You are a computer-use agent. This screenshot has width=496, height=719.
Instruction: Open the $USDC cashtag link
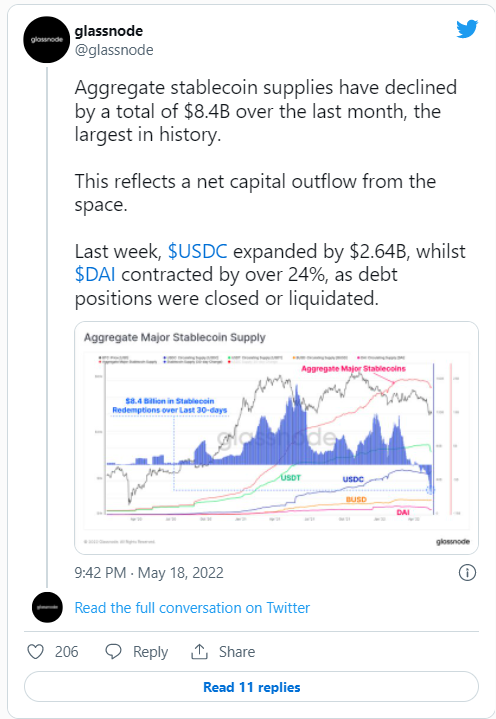coord(198,251)
